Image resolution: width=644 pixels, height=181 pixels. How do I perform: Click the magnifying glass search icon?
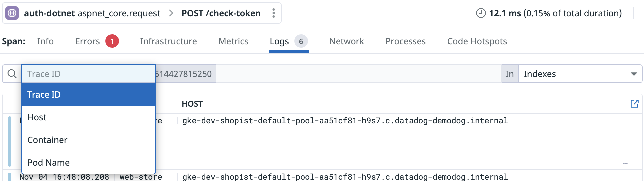tap(12, 74)
